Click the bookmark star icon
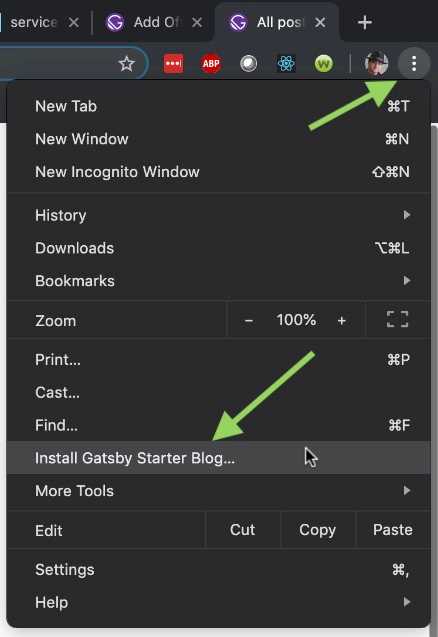 126,64
